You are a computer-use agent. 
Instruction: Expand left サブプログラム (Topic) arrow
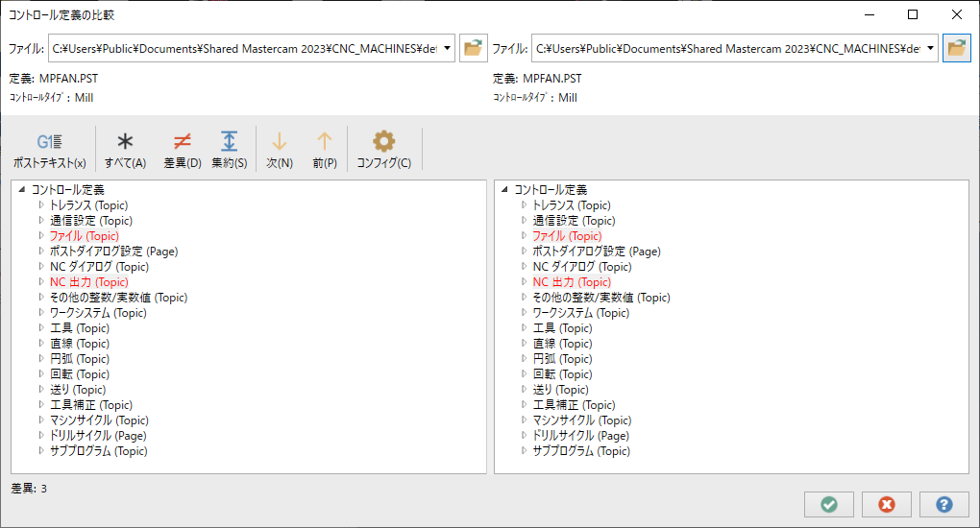(x=41, y=450)
